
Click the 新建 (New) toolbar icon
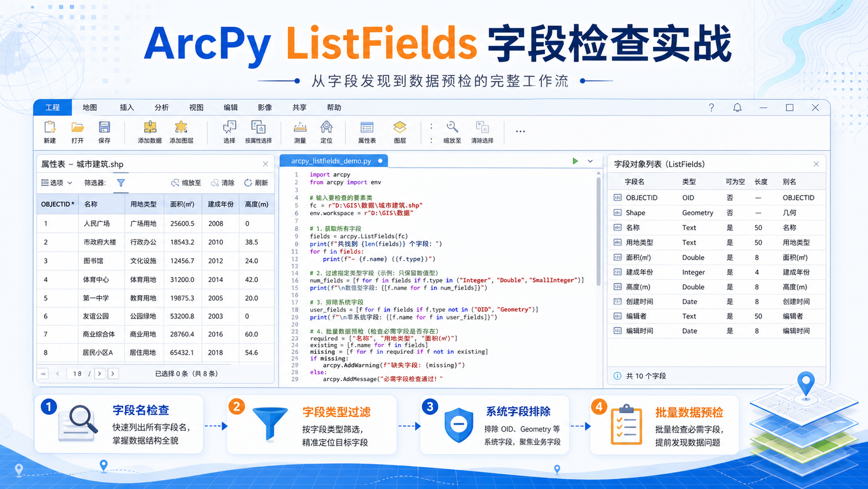(x=50, y=127)
